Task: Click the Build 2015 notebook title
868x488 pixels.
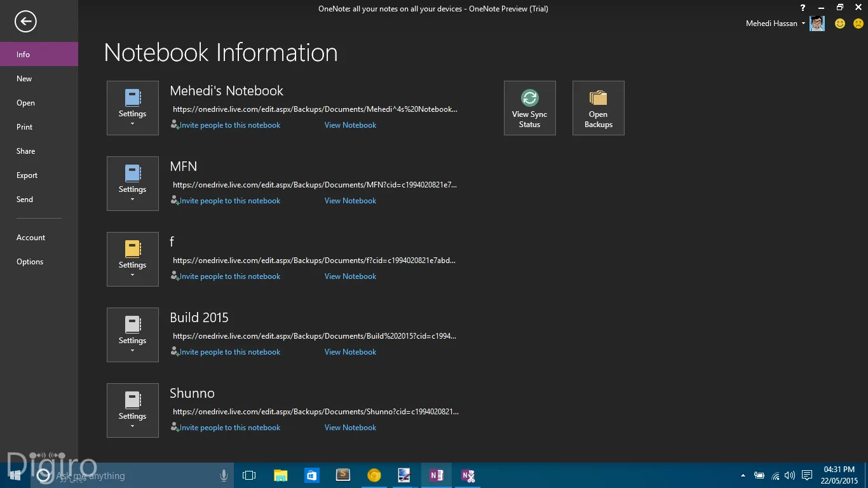Action: pos(199,318)
